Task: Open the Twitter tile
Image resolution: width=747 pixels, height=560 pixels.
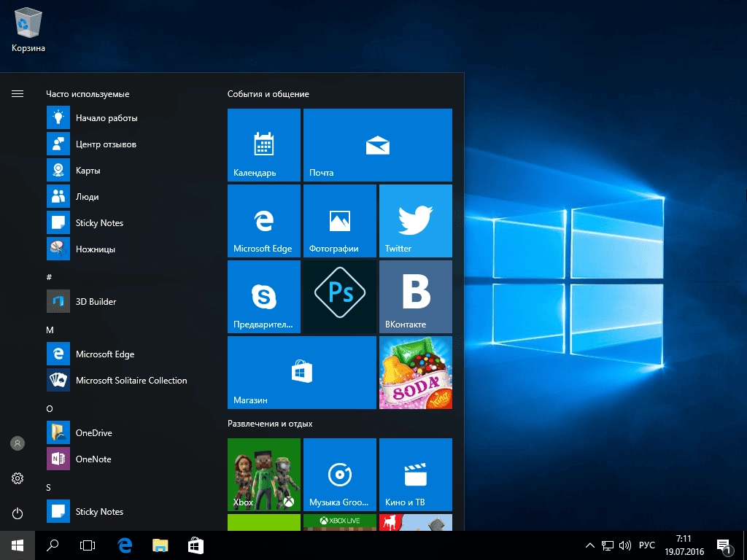Action: pos(415,221)
